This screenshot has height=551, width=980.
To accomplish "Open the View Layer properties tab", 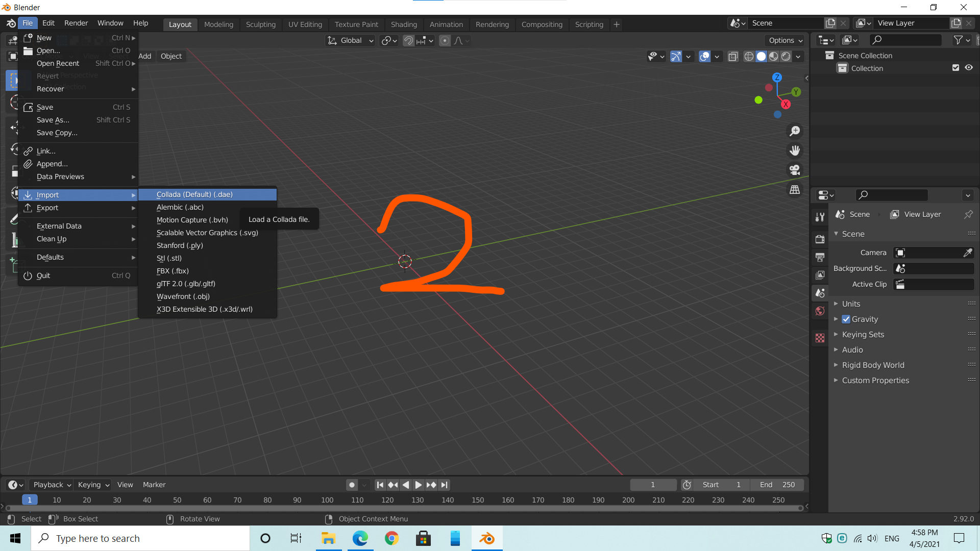I will click(x=820, y=275).
